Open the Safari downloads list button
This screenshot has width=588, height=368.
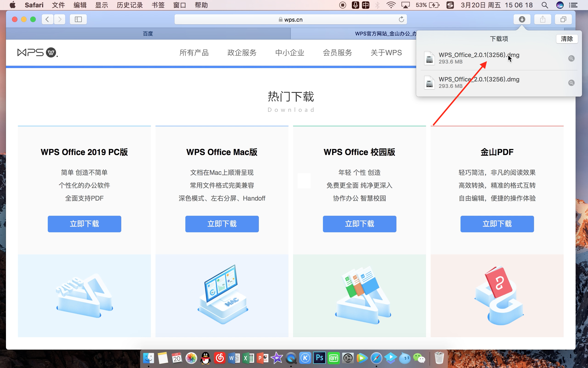pos(522,19)
